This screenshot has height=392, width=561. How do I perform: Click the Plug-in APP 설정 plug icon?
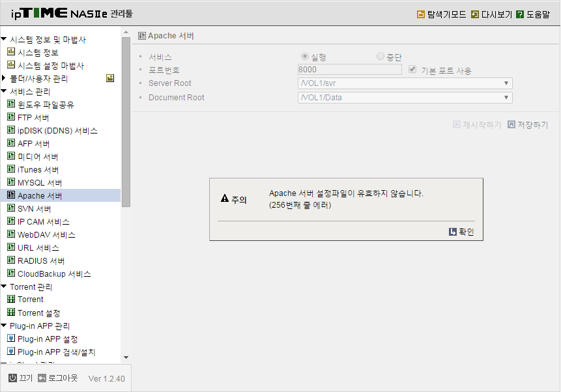pyautogui.click(x=11, y=339)
